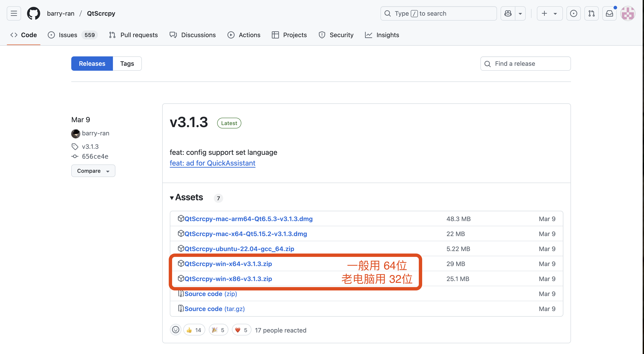The height and width of the screenshot is (354, 644).
Task: Expand the Compare dropdown
Action: coord(93,171)
